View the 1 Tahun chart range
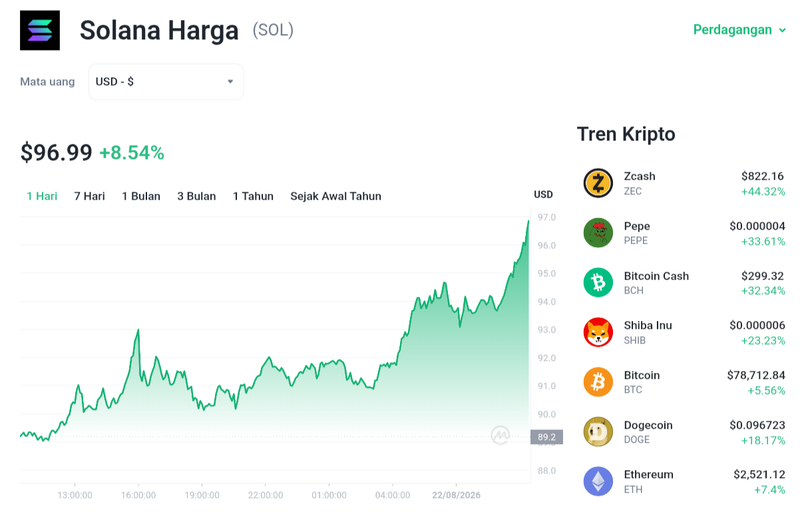The image size is (812, 512). point(253,196)
